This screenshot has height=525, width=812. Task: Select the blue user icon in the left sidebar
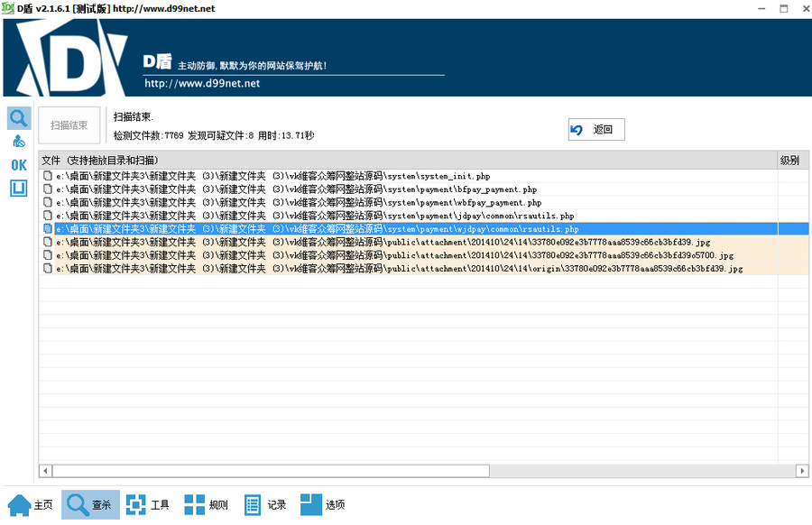(x=19, y=142)
